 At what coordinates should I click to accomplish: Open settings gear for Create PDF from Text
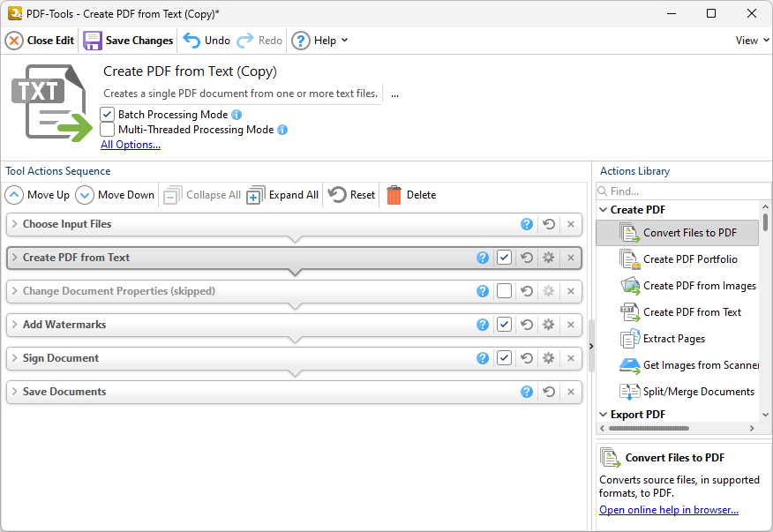pos(549,258)
